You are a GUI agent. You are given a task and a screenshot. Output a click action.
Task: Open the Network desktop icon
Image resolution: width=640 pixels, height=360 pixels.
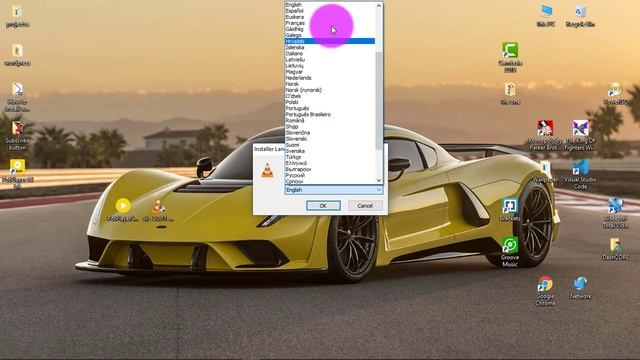click(580, 287)
